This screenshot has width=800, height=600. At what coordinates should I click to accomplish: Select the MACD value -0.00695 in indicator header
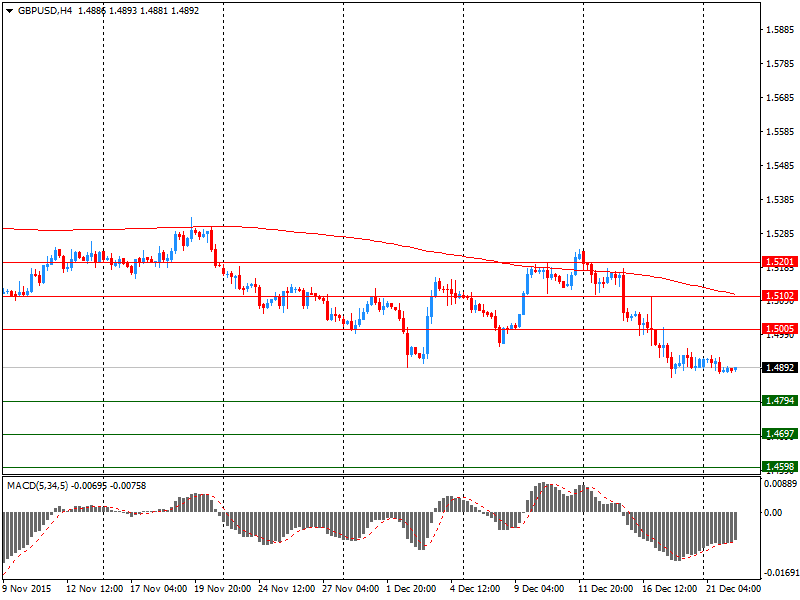89,486
